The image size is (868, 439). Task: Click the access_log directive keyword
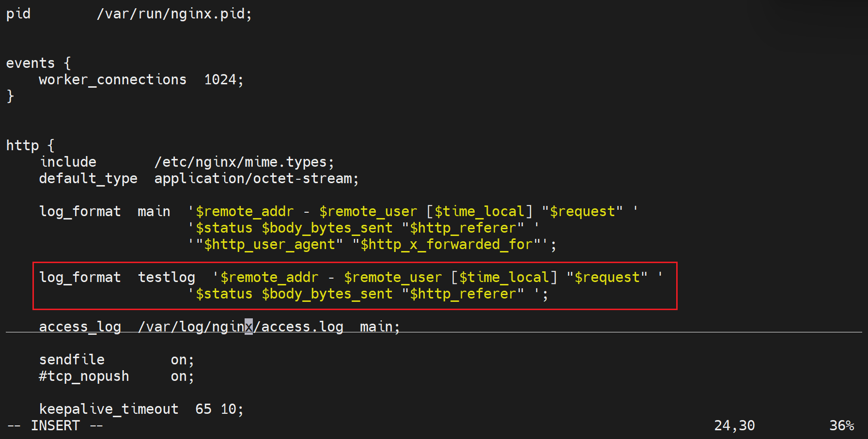[x=80, y=327]
